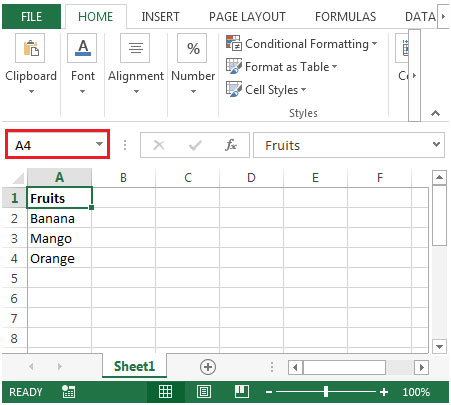451x405 pixels.
Task: Open Cell Styles gallery
Action: click(266, 89)
